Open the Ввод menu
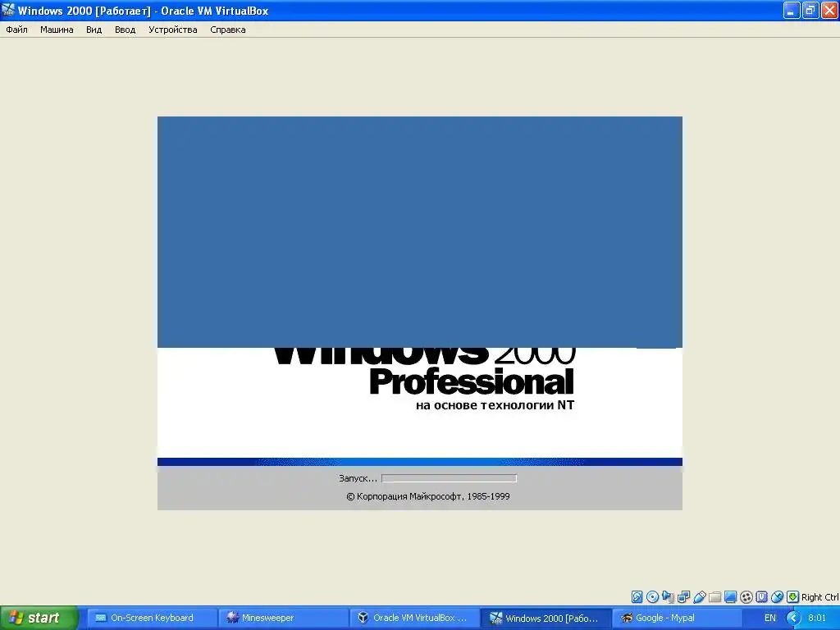 (125, 30)
